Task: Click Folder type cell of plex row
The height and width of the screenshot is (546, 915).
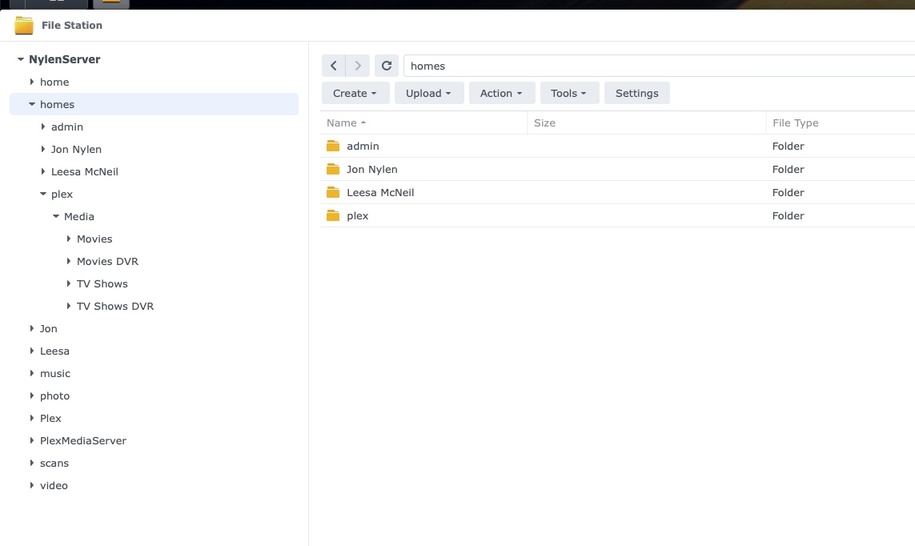Action: 788,216
